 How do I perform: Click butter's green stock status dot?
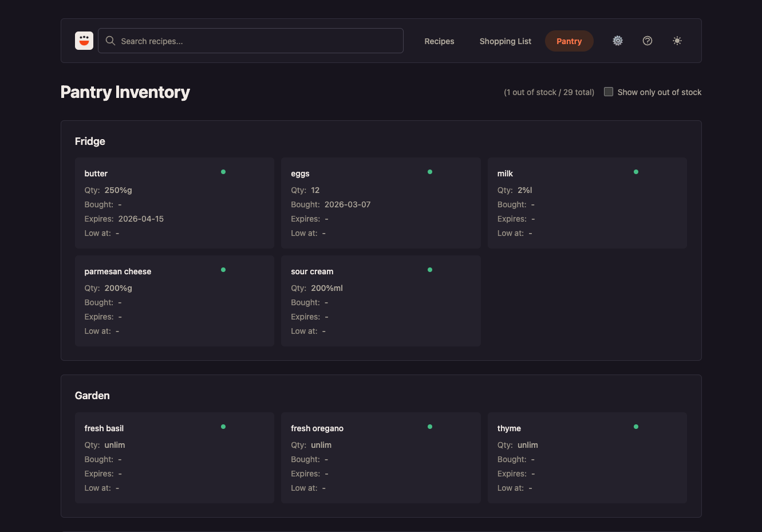(223, 172)
